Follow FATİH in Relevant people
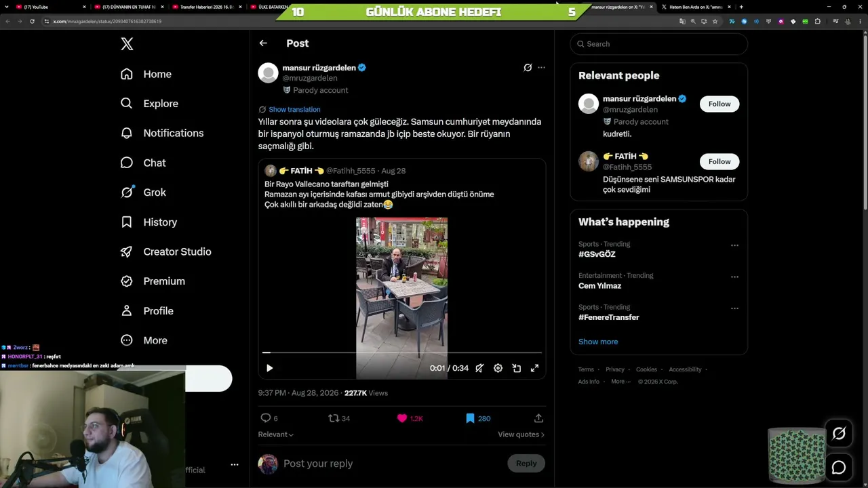Screen dimensions: 868x488 [719, 161]
